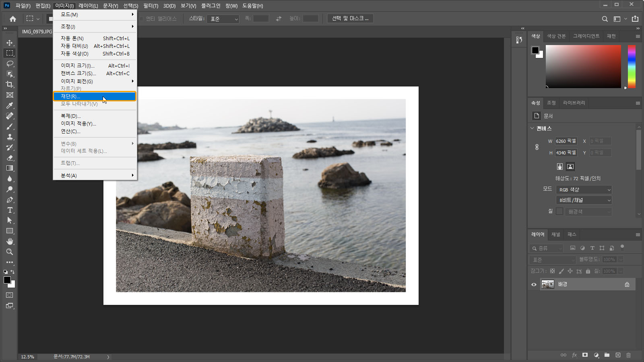Image resolution: width=644 pixels, height=362 pixels.
Task: Expand the 모드(M) submenu
Action: point(95,14)
